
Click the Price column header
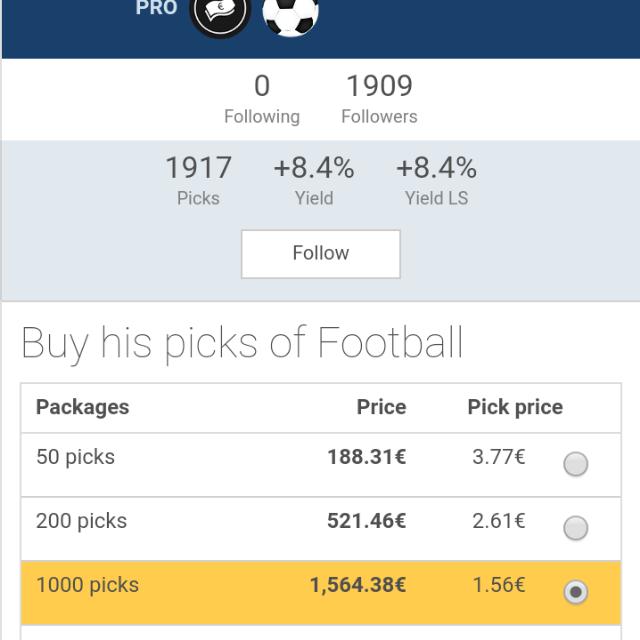click(x=381, y=407)
